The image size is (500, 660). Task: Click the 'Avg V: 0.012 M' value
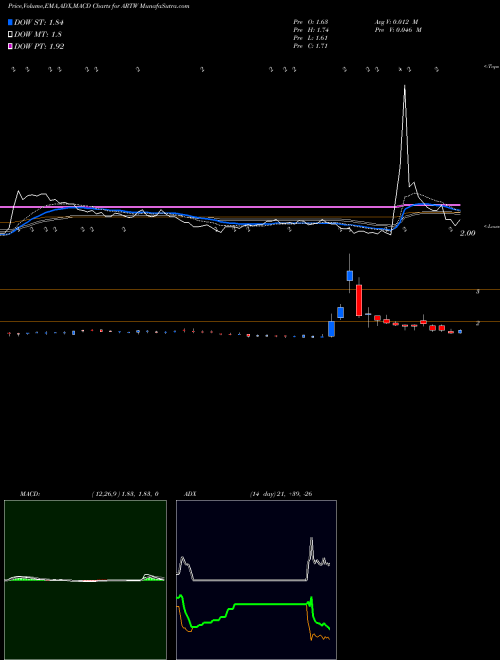pyautogui.click(x=396, y=22)
